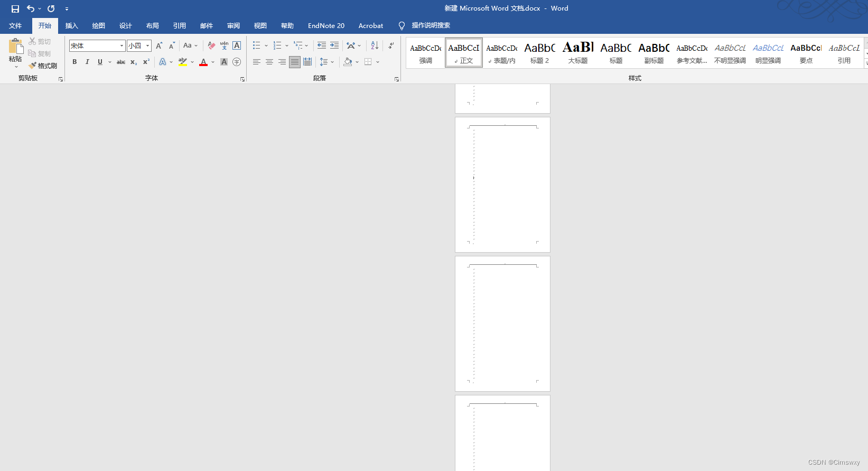Viewport: 868px width, 471px height.
Task: Apply the 标题 2 heading style
Action: click(x=540, y=52)
